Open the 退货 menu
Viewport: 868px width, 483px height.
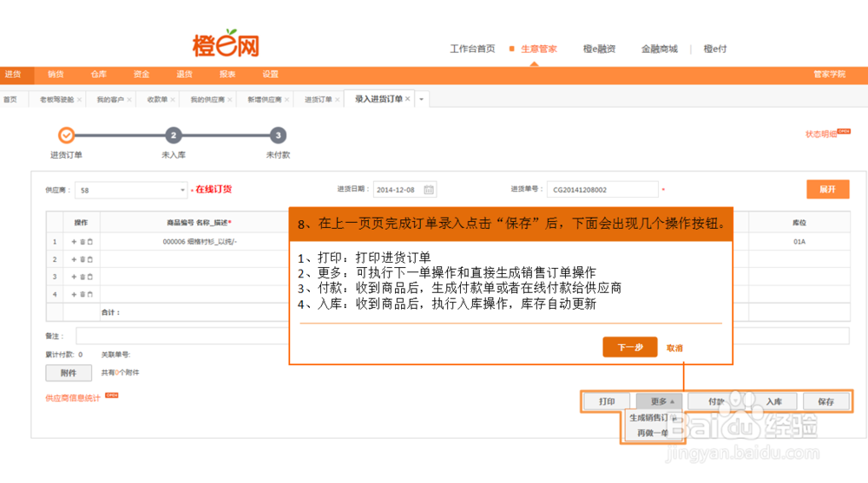coord(184,74)
